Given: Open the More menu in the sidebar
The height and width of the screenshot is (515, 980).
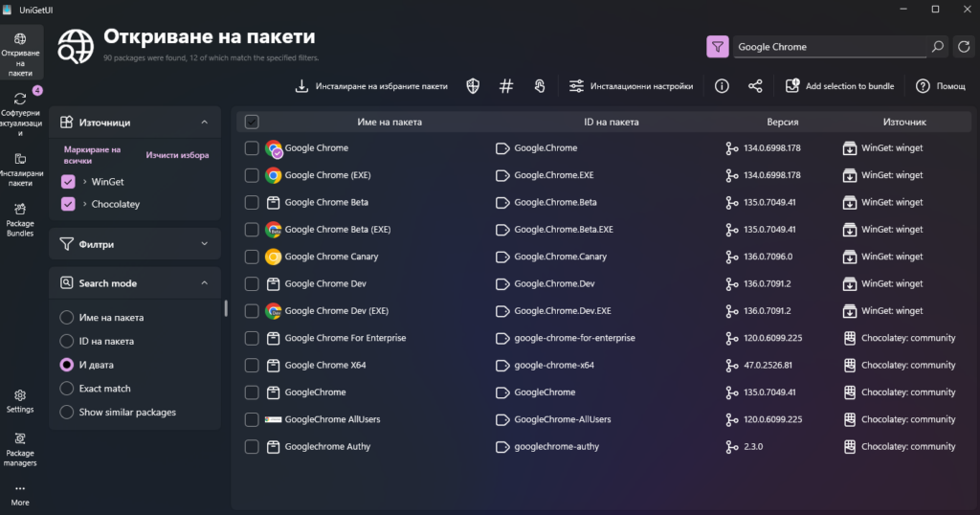Looking at the screenshot, I should coord(21,494).
